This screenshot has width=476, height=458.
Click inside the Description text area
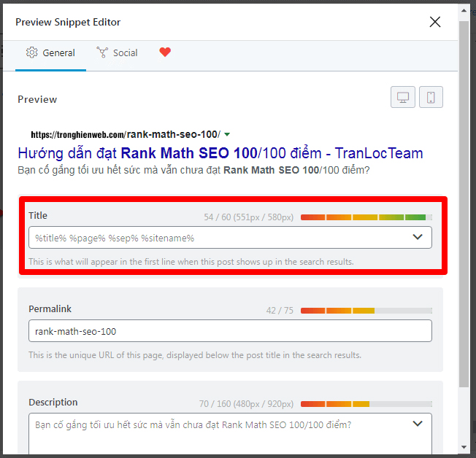point(230,434)
